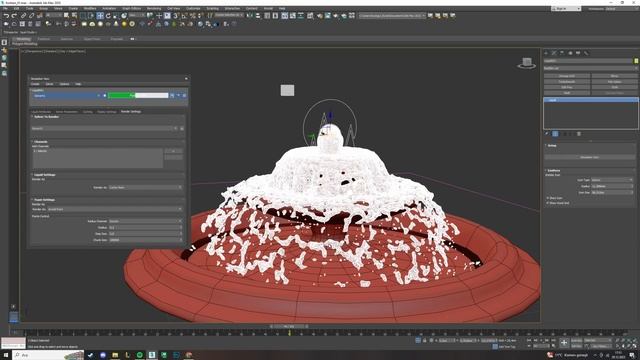This screenshot has height=360, width=640.
Task: Click the Edit Poly modifier button
Action: pos(567,87)
